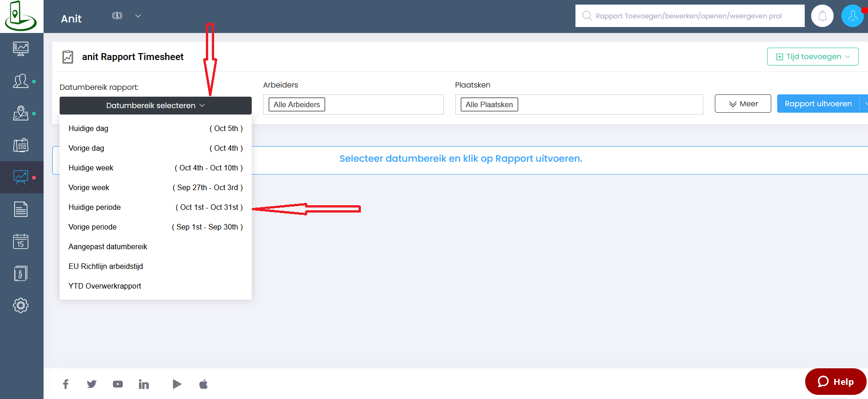
Task: Open the LinkedIn icon in footer
Action: (144, 384)
